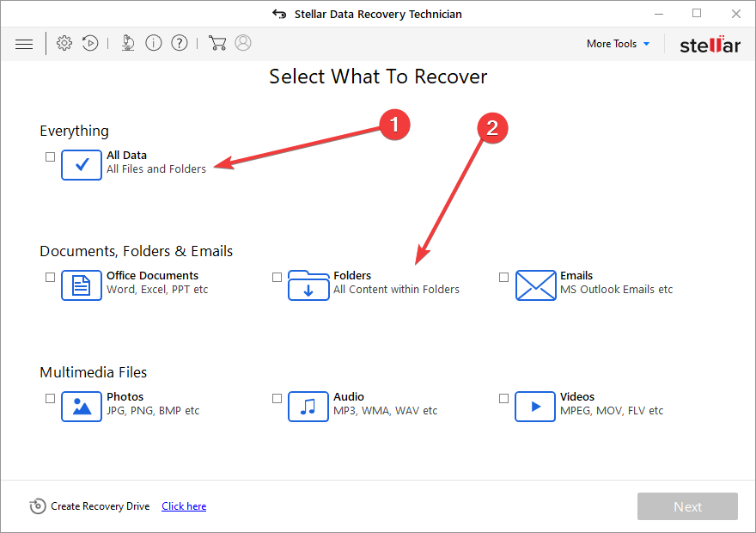756x533 pixels.
Task: Select the Emails checkbox
Action: pyautogui.click(x=503, y=277)
